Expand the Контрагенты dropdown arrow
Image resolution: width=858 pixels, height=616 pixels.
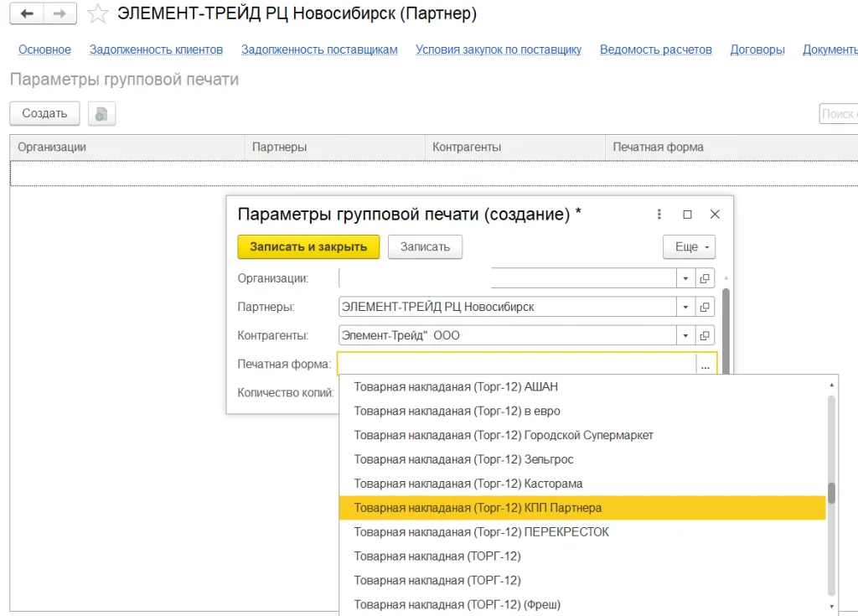point(685,335)
